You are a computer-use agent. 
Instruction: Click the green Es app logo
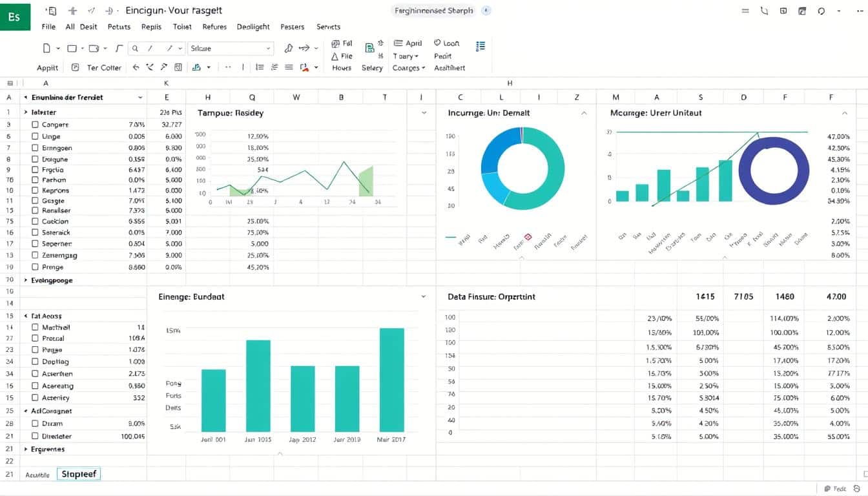tap(15, 16)
